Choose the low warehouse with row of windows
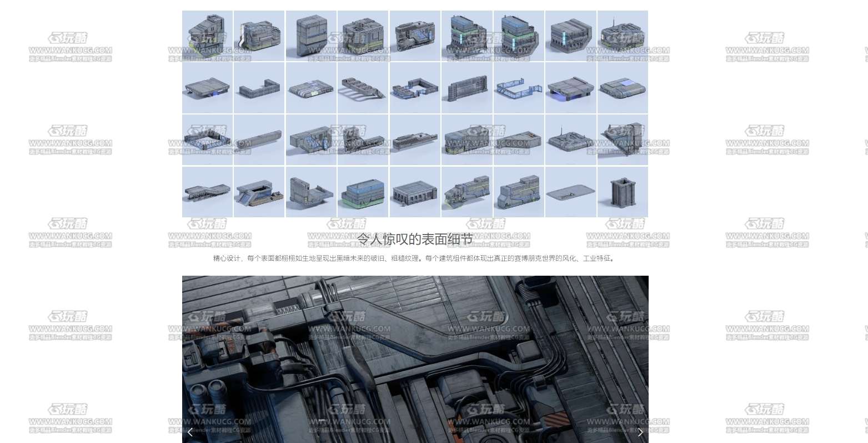The width and height of the screenshot is (868, 443). tap(415, 192)
